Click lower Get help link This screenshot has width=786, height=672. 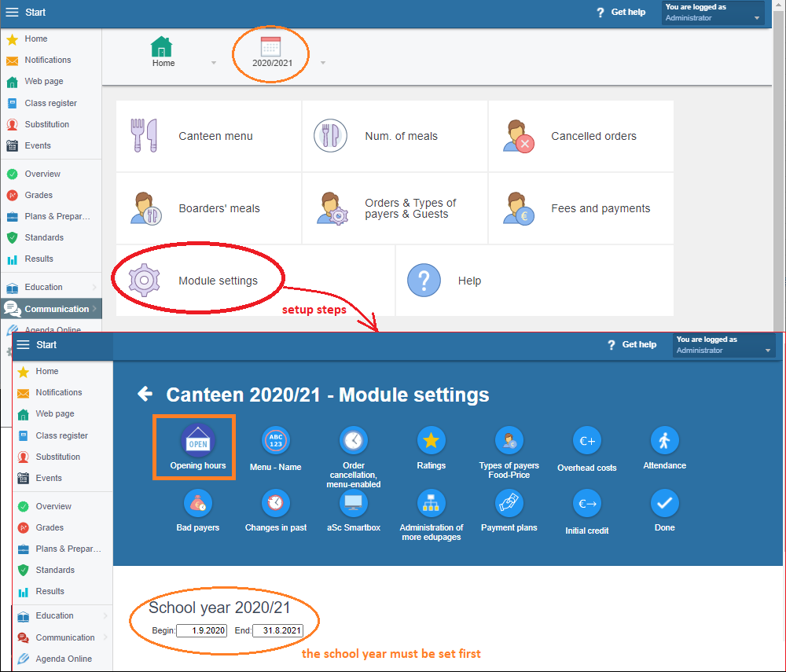pyautogui.click(x=632, y=345)
